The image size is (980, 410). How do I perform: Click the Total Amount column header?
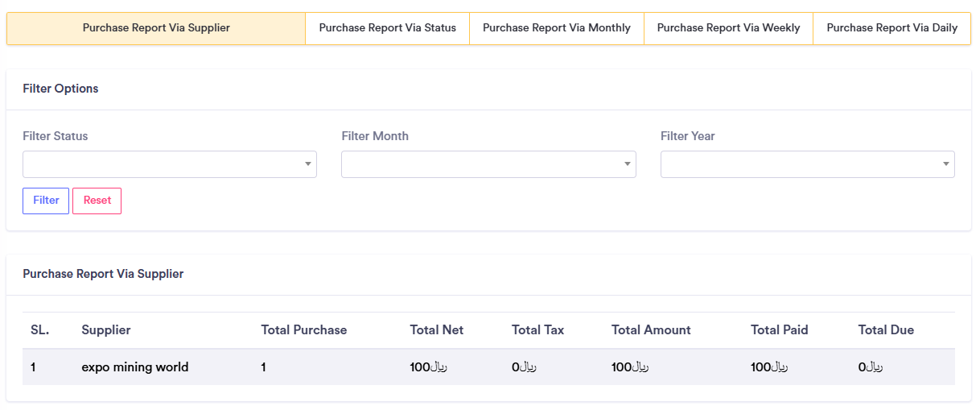(651, 330)
